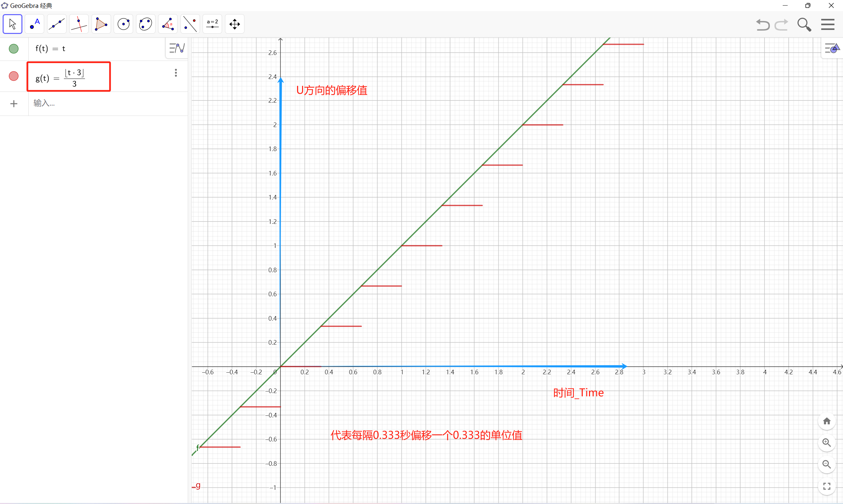This screenshot has height=504, width=843.
Task: Click the Undo button
Action: tap(763, 24)
